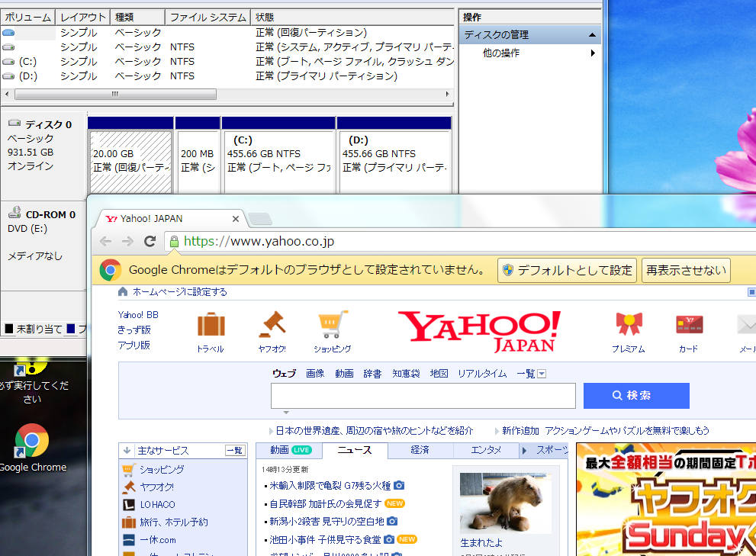The image size is (756, 556).
Task: Open the 他の操作 submenu arrow
Action: tap(594, 54)
